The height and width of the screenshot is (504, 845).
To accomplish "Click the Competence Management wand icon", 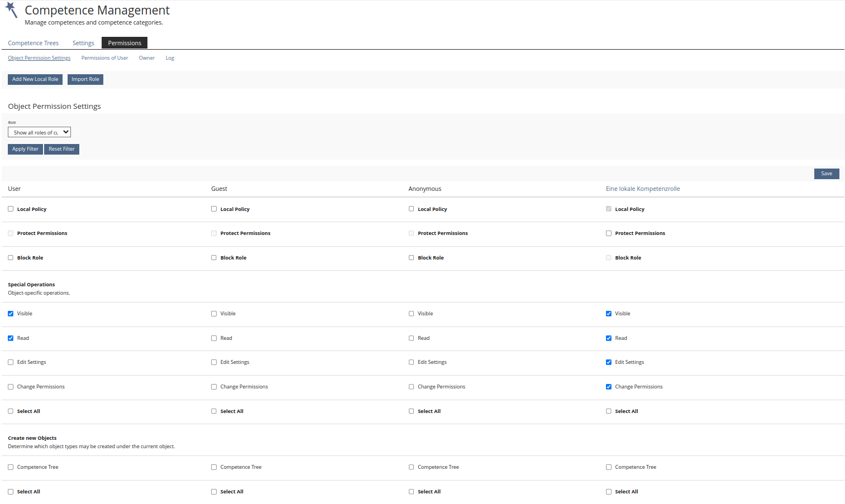I will pos(12,10).
